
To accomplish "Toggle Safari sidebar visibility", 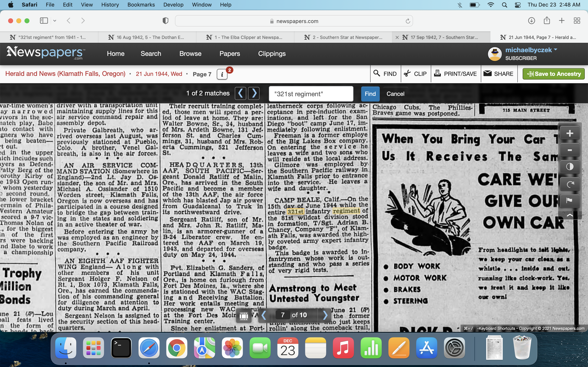I will point(44,21).
